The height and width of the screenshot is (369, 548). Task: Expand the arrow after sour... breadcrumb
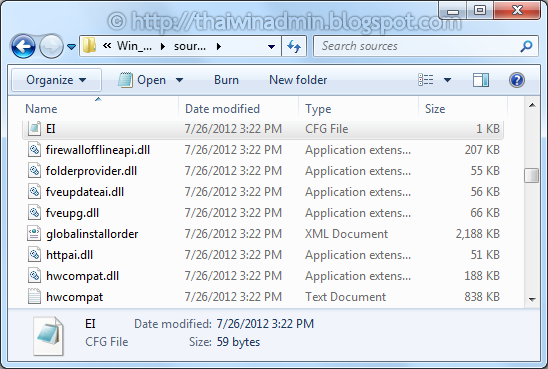click(x=218, y=46)
